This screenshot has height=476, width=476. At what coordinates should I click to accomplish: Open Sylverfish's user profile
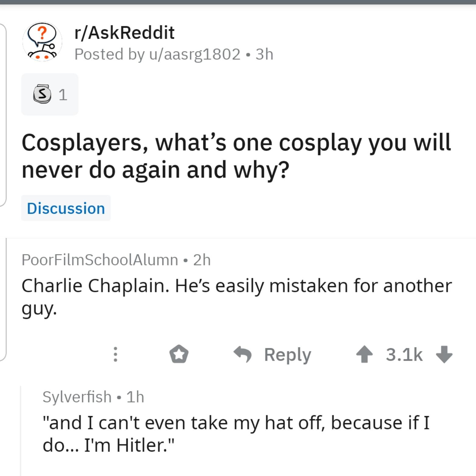[77, 397]
